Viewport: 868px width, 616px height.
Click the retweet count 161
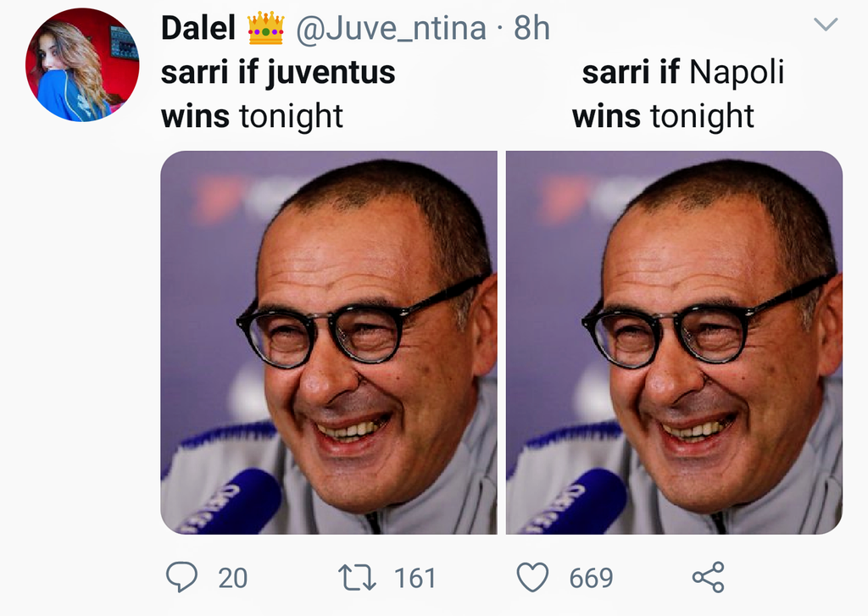415,579
